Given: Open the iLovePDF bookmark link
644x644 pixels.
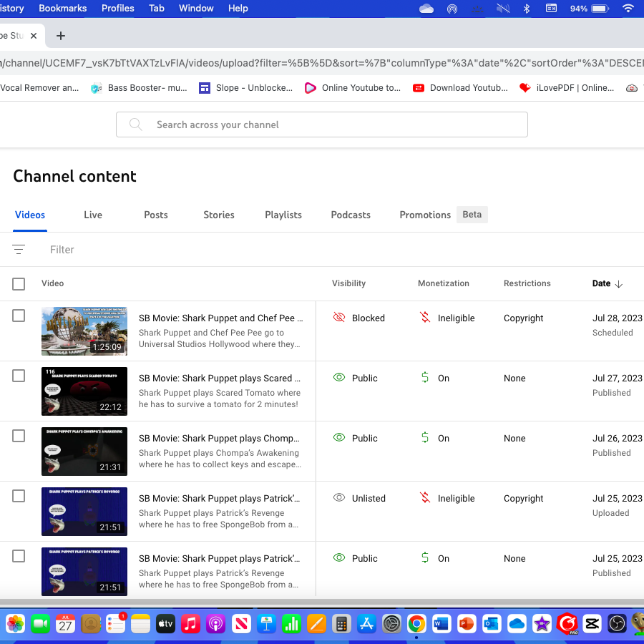Looking at the screenshot, I should tap(567, 88).
